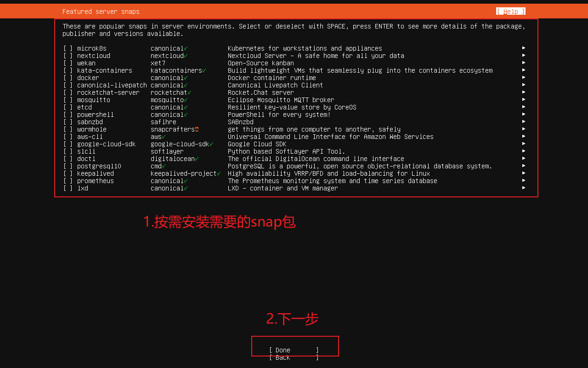Check the prometheus snap checkbox
This screenshot has width=588, height=368.
pos(68,181)
